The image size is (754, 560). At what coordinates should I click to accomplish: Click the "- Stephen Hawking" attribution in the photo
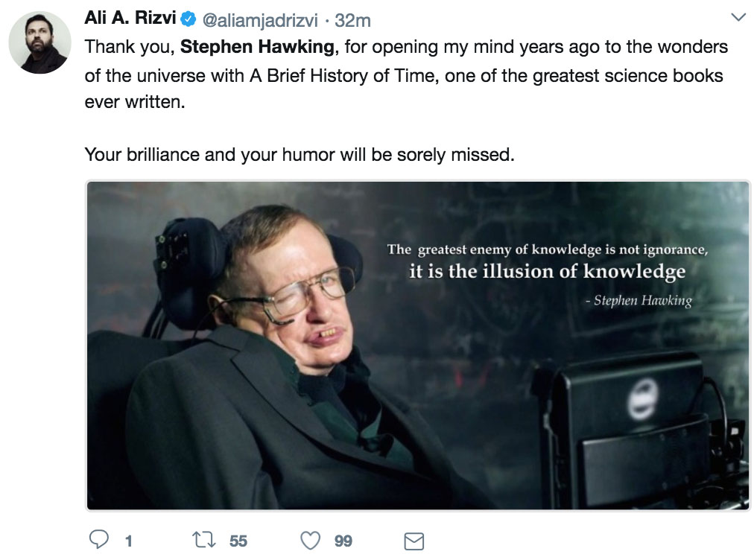639,301
